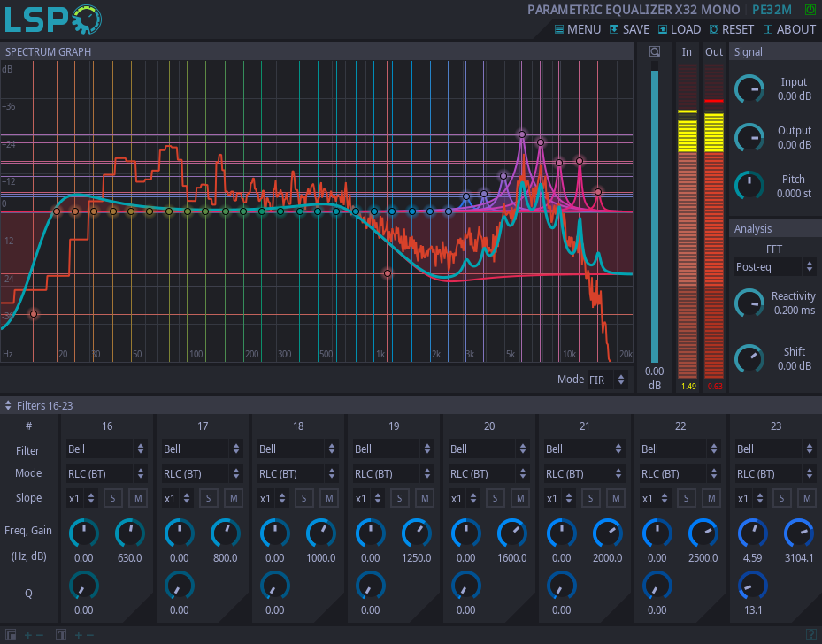Screen dimensions: 822x644
Task: Click the -0.63 value under Out meter
Action: 713,387
